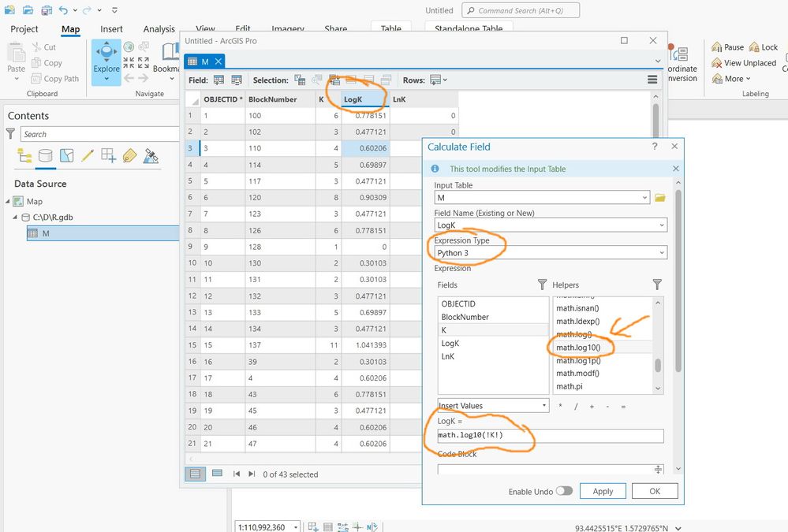The width and height of the screenshot is (788, 532).
Task: Click the Open Project folder icon
Action: (28, 9)
